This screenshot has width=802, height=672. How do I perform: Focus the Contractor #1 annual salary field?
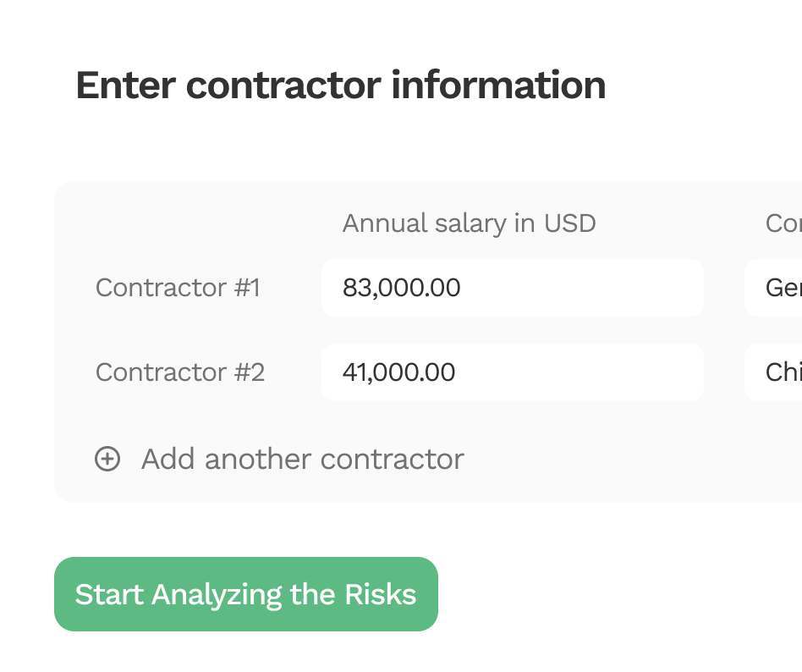click(512, 288)
